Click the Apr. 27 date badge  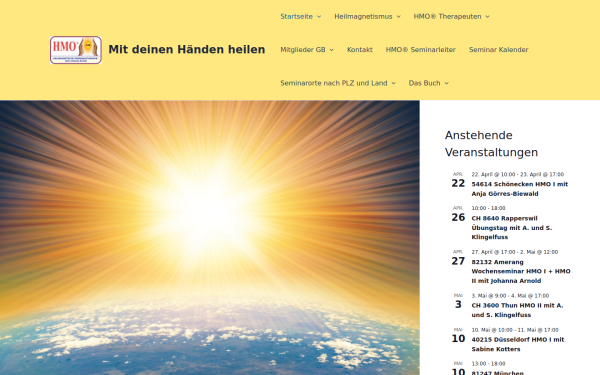(x=458, y=258)
